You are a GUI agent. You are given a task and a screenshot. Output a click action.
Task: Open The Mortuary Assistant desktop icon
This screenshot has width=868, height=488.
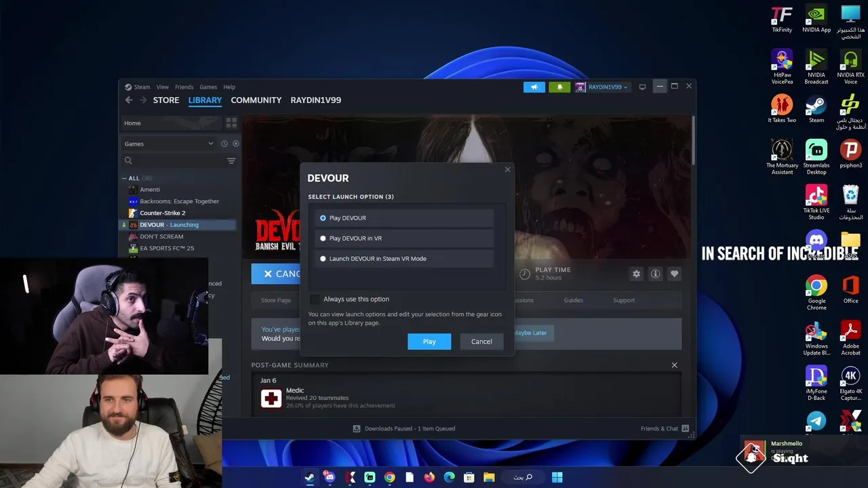(x=782, y=157)
